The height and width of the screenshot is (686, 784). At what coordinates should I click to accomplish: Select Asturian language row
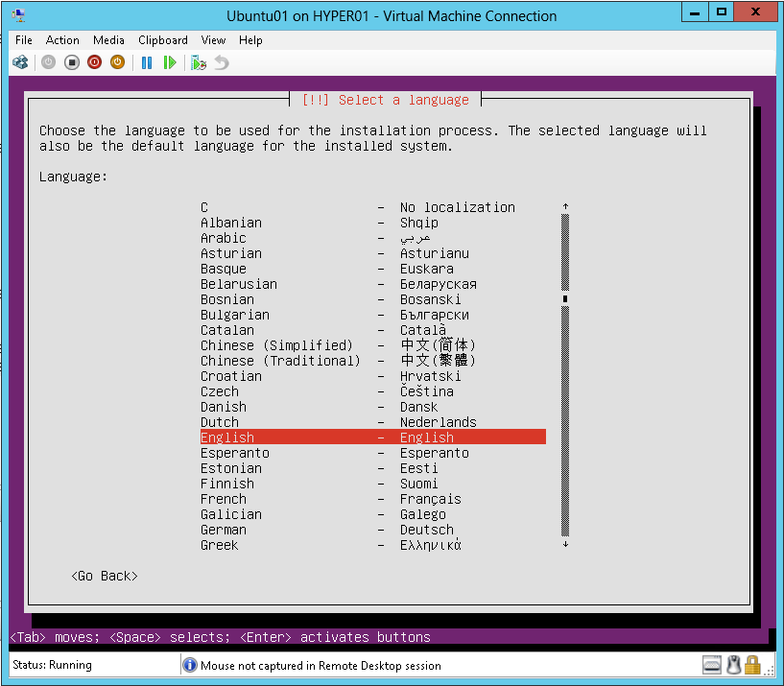(x=373, y=253)
